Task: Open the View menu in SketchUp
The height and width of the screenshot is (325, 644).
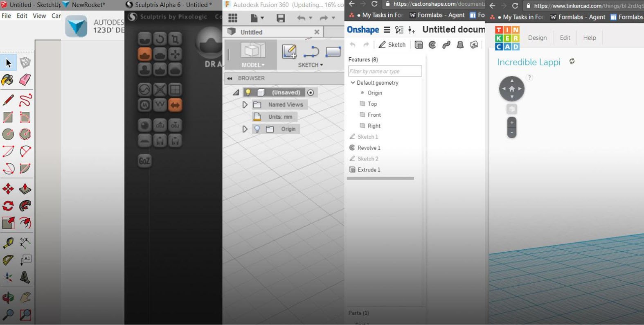Action: [x=39, y=16]
